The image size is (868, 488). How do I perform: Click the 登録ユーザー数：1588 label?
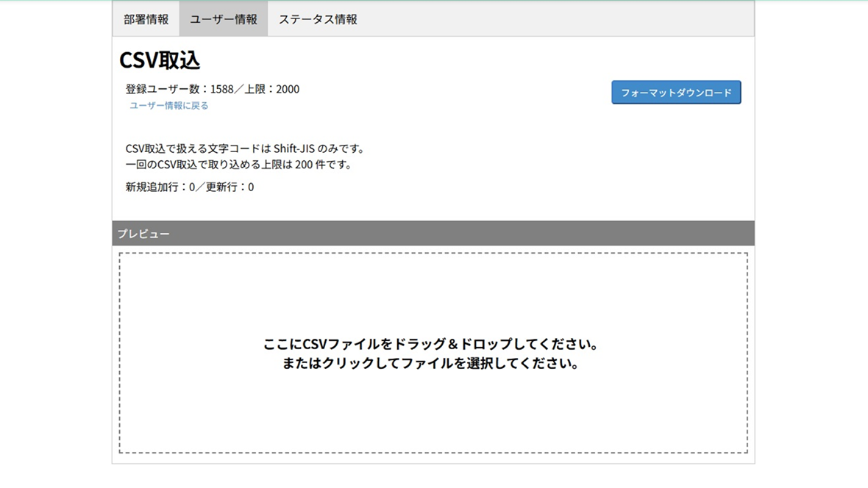[x=179, y=89]
